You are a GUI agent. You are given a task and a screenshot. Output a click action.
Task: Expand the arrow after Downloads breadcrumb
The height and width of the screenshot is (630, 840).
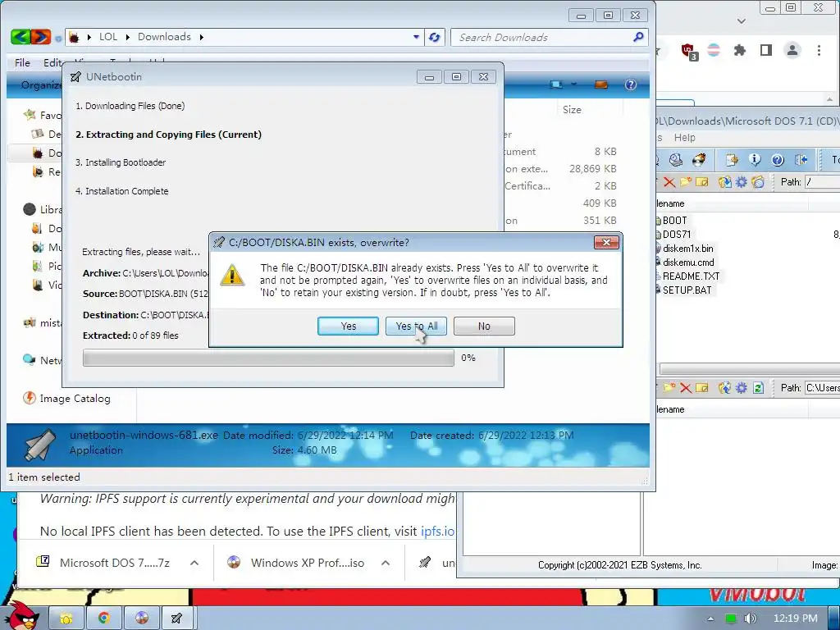202,37
